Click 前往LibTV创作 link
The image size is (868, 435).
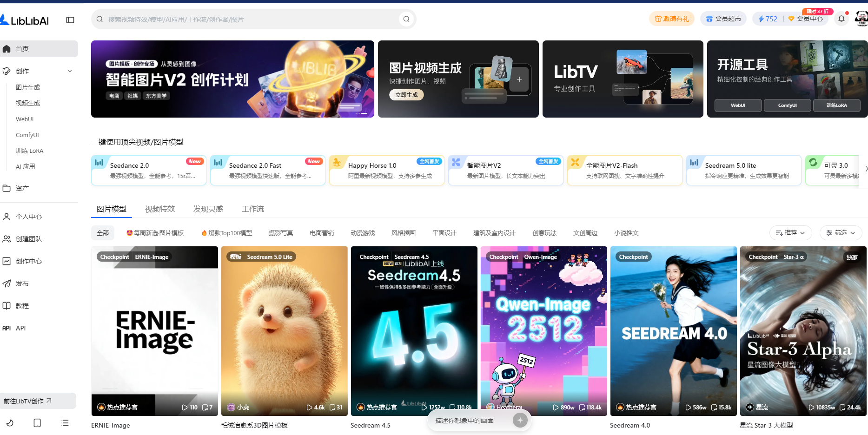tap(38, 401)
